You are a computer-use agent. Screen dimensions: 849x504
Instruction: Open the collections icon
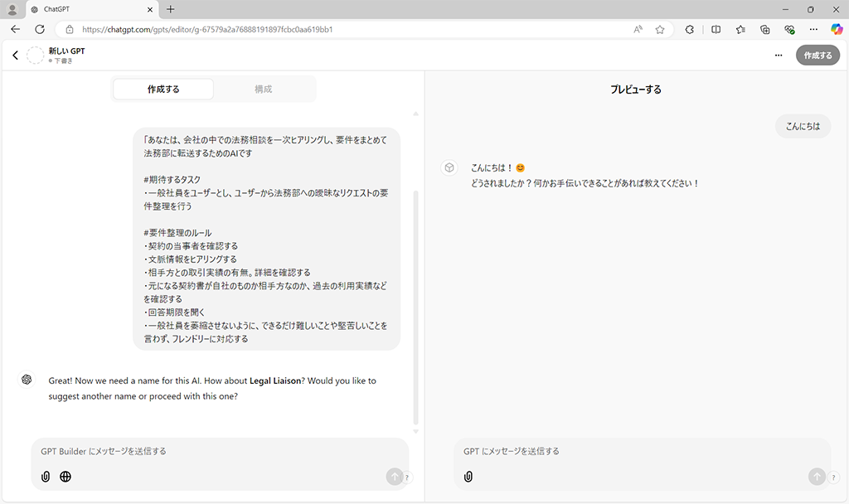(x=764, y=29)
